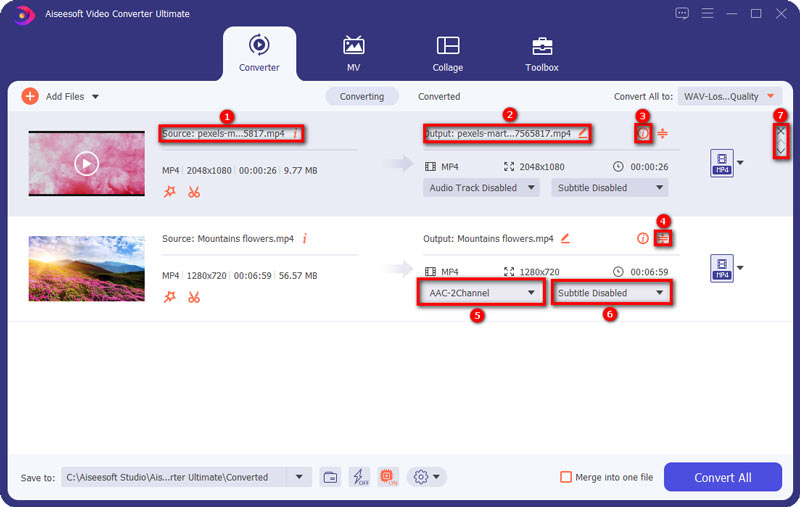Enable Merge into one file
This screenshot has width=800, height=507.
click(x=566, y=477)
